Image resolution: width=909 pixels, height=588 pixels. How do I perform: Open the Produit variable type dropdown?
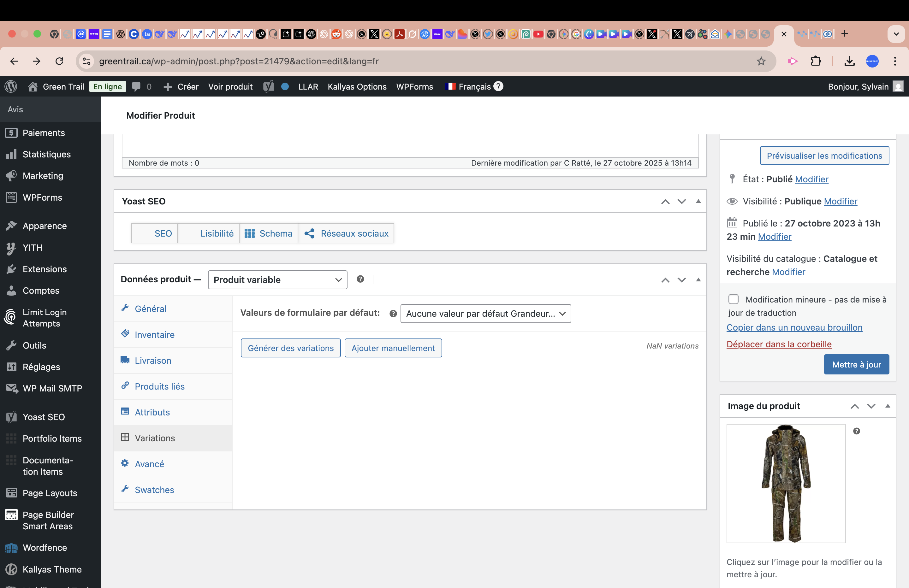coord(277,280)
